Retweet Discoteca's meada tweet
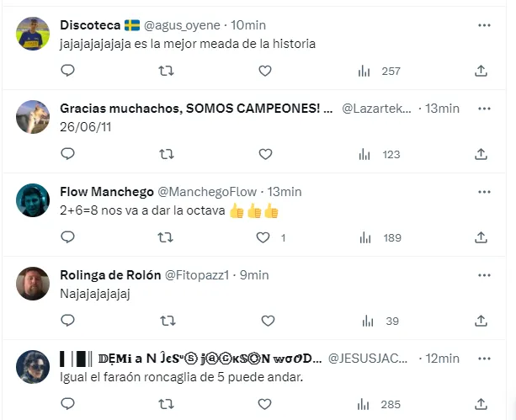 pos(167,72)
